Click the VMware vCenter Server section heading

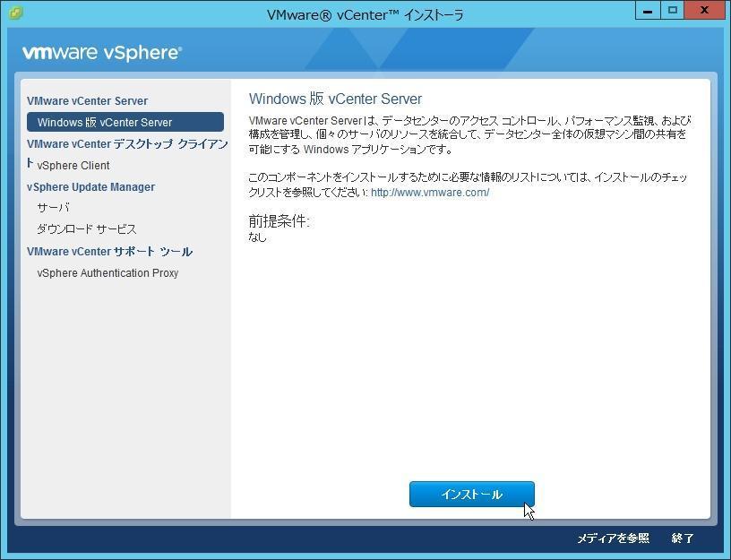tap(87, 100)
